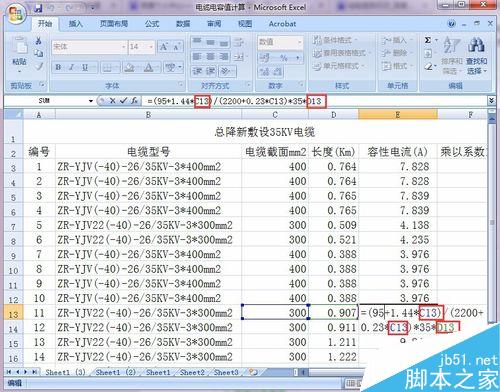
Task: Open the font name 宋体 dropdown
Action: (124, 47)
